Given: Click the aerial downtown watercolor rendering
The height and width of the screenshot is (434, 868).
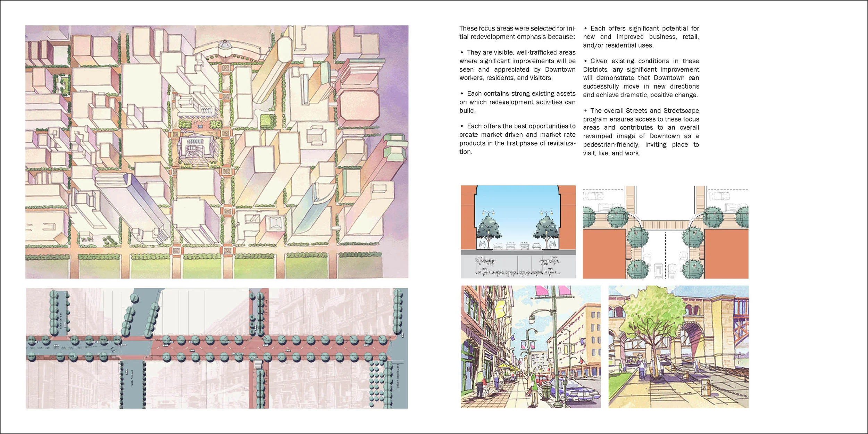Looking at the screenshot, I should (x=217, y=152).
